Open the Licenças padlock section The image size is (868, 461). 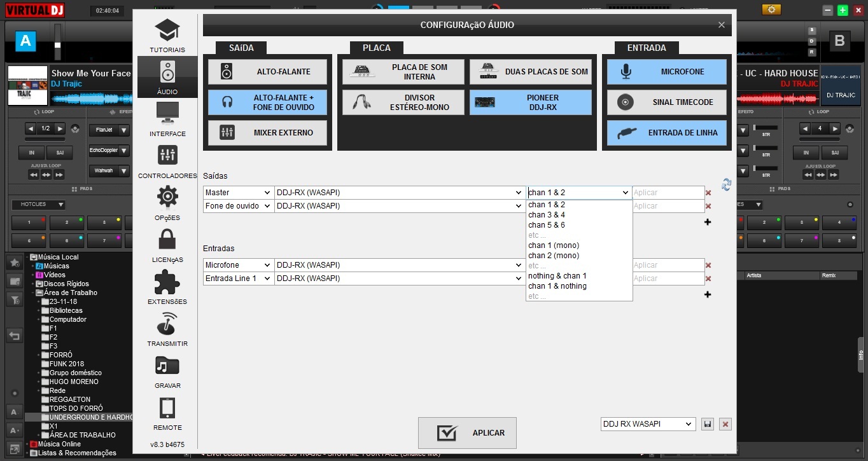coord(167,245)
